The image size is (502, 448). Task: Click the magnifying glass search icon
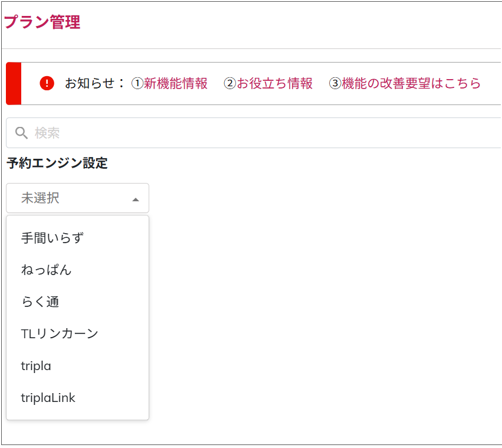click(21, 133)
